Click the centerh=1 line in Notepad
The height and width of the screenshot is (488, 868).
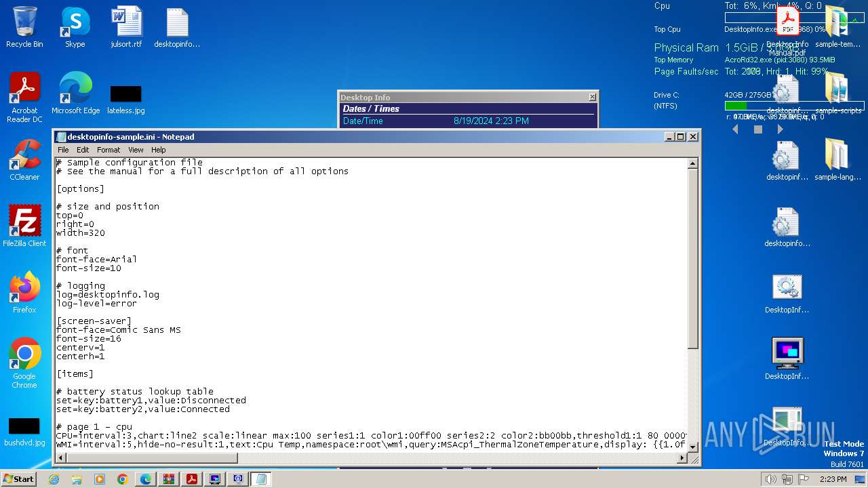coord(80,357)
